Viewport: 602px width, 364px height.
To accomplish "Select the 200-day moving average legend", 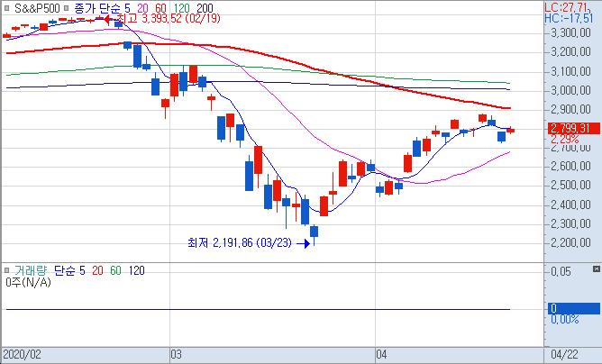I will tap(205, 8).
